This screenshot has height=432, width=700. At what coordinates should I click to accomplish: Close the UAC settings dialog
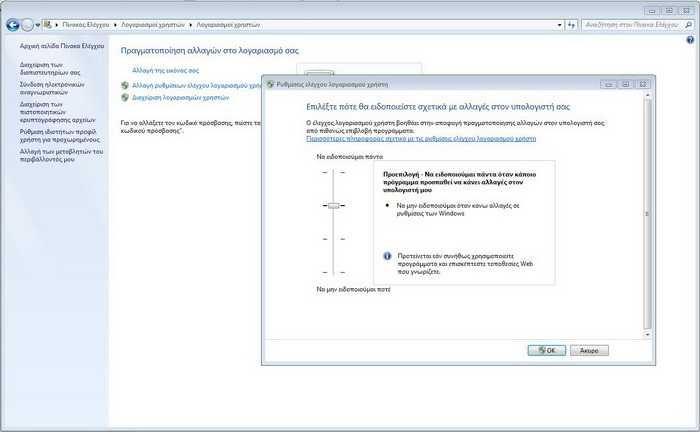643,84
